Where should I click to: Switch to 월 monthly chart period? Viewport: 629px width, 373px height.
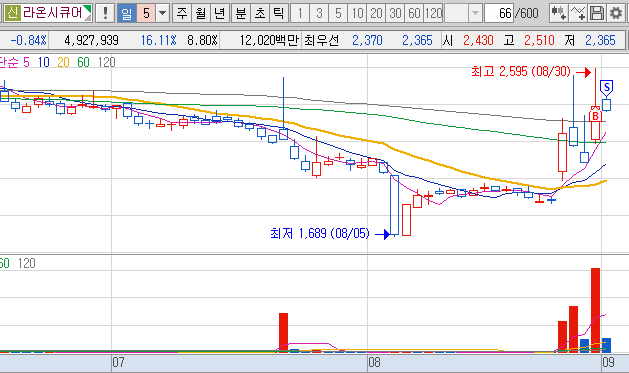[x=201, y=13]
